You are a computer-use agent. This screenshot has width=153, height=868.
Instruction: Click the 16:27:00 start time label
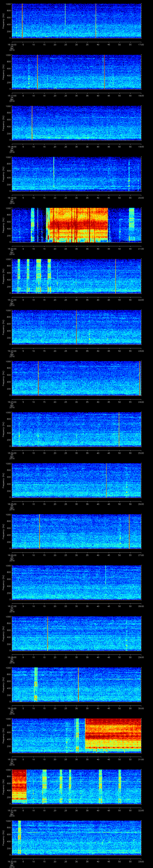point(12,606)
